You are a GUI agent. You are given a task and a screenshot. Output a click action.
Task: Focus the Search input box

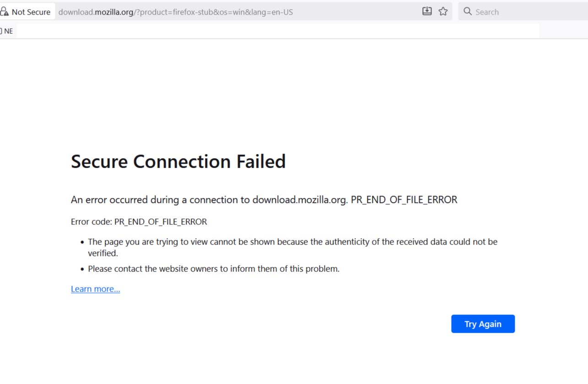[522, 12]
